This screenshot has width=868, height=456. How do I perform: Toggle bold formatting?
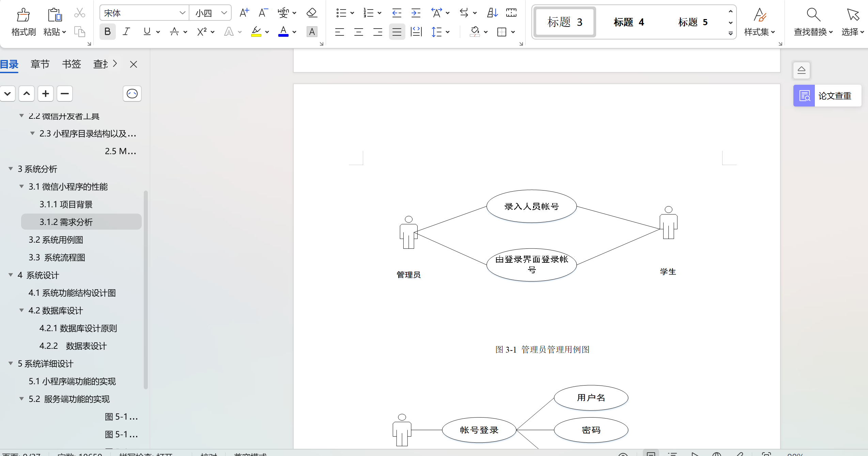click(107, 31)
